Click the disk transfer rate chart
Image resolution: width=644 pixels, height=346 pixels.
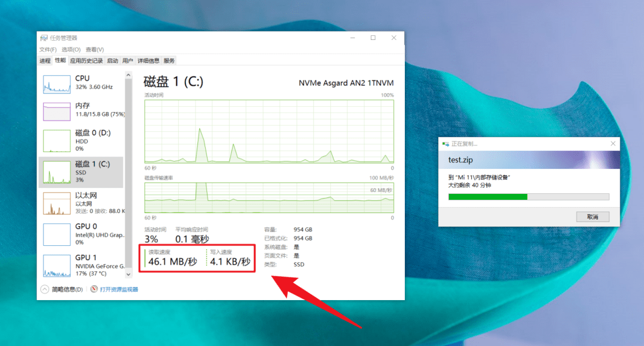click(x=268, y=197)
